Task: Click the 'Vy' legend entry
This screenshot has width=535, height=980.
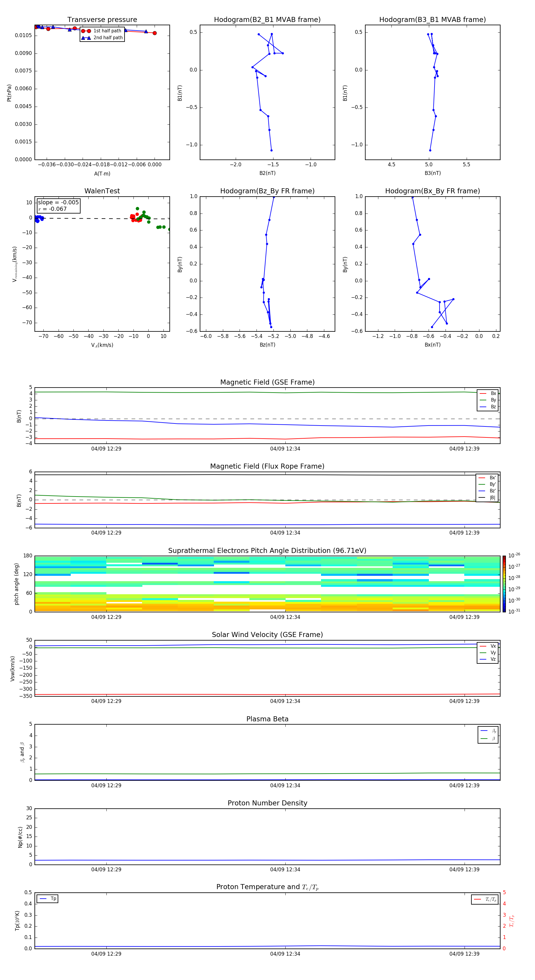Action: tap(488, 652)
